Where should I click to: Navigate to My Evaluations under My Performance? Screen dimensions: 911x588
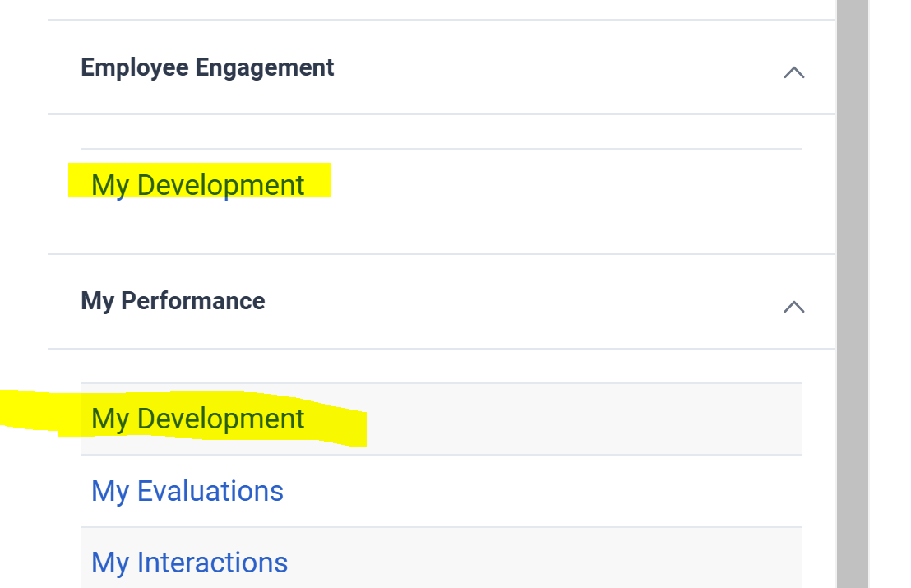point(187,491)
